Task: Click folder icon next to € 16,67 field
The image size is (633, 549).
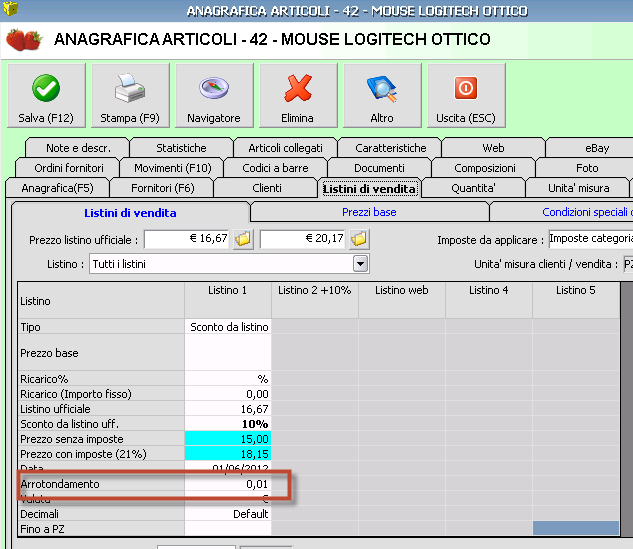Action: pyautogui.click(x=243, y=239)
